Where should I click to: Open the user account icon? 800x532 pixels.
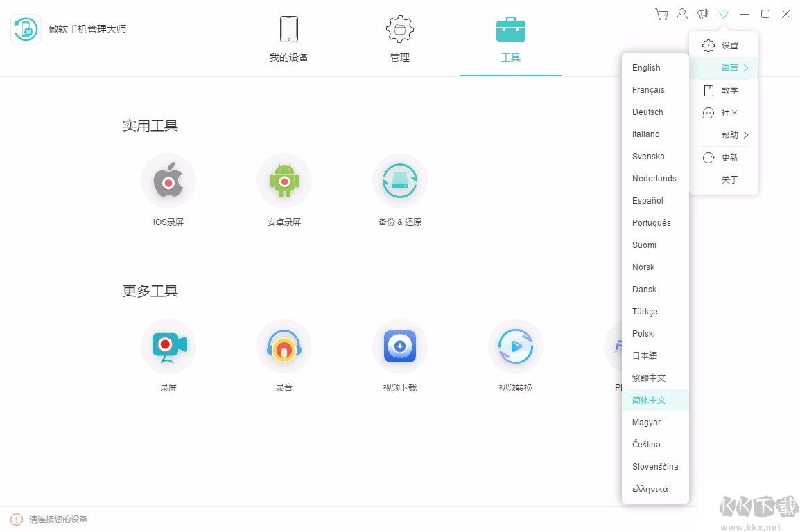(682, 15)
